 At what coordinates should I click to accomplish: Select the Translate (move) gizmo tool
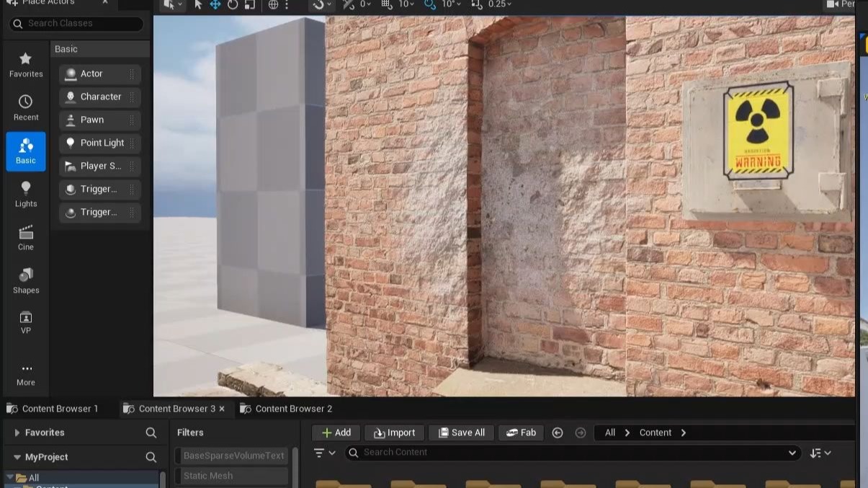(215, 5)
